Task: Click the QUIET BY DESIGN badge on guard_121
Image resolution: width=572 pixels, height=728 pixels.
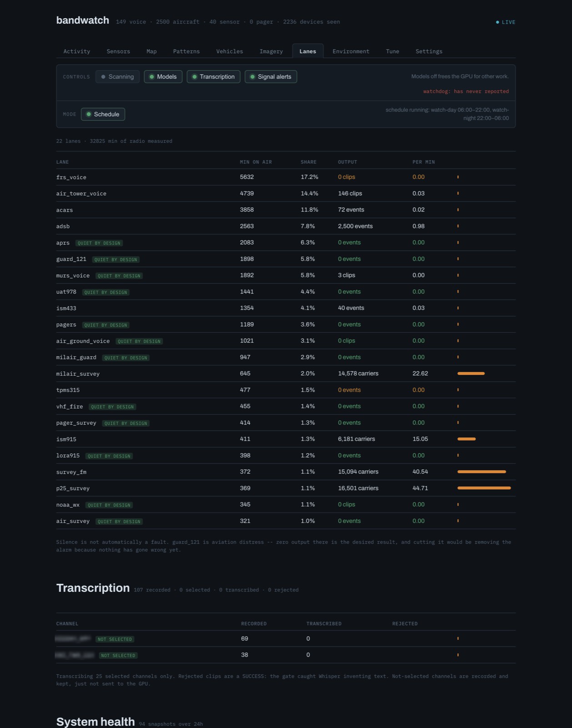Action: coord(116,259)
